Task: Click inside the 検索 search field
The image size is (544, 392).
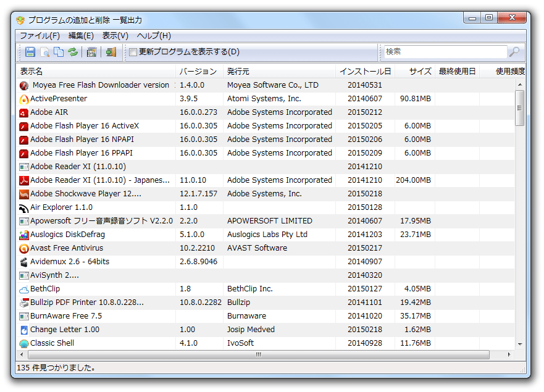Action: pos(445,52)
